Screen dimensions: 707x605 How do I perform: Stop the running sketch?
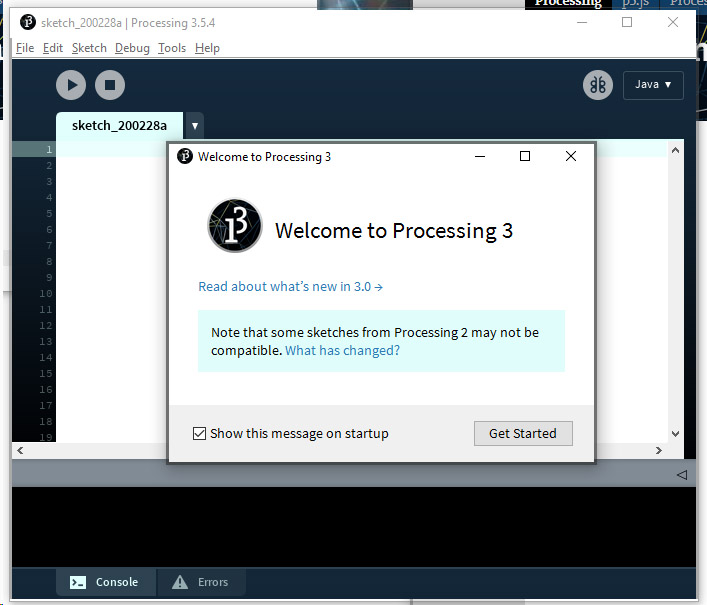click(x=110, y=85)
